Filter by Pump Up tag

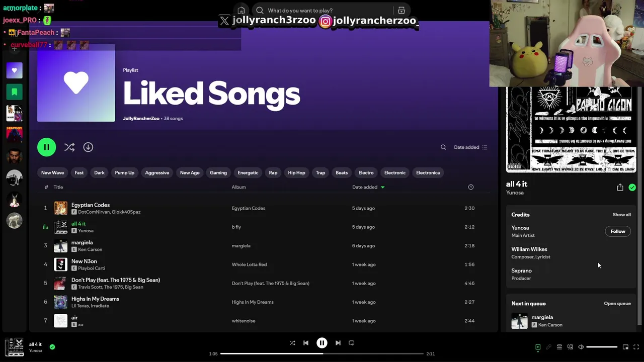click(x=124, y=172)
